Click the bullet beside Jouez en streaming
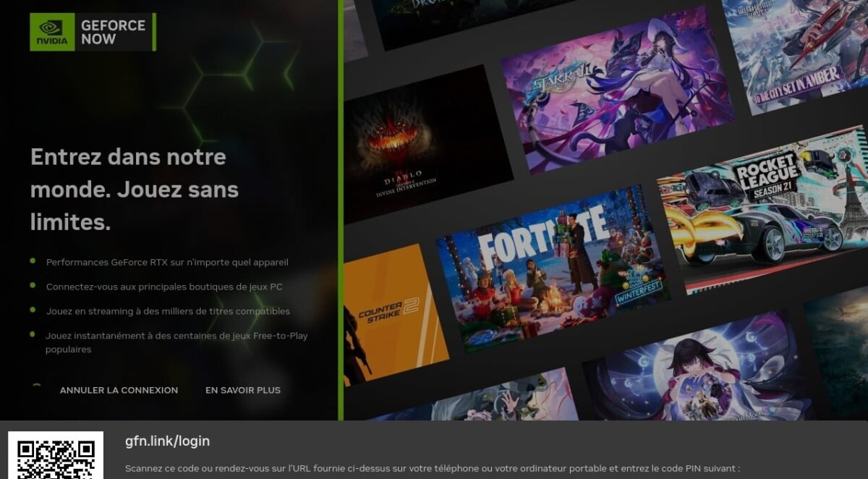The height and width of the screenshot is (479, 868). click(33, 310)
